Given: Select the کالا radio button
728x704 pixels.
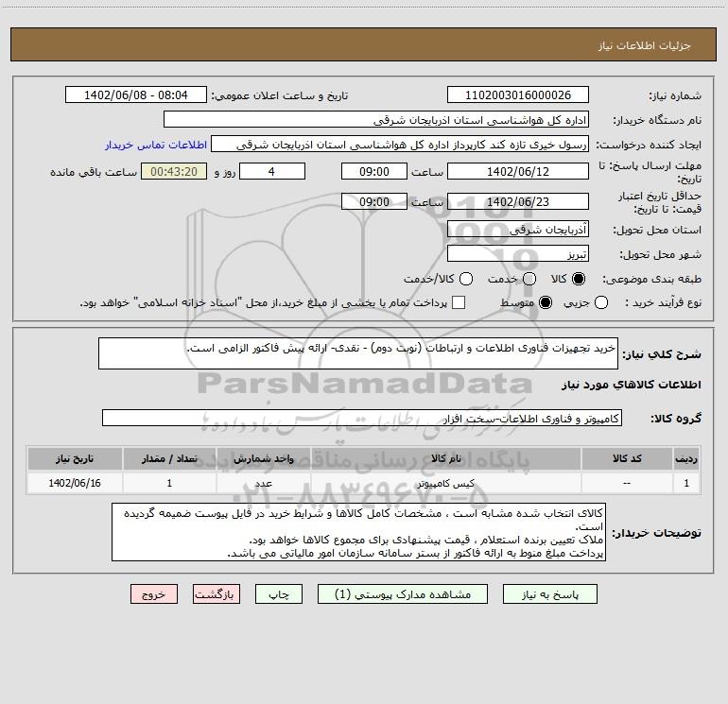Looking at the screenshot, I should [x=579, y=279].
